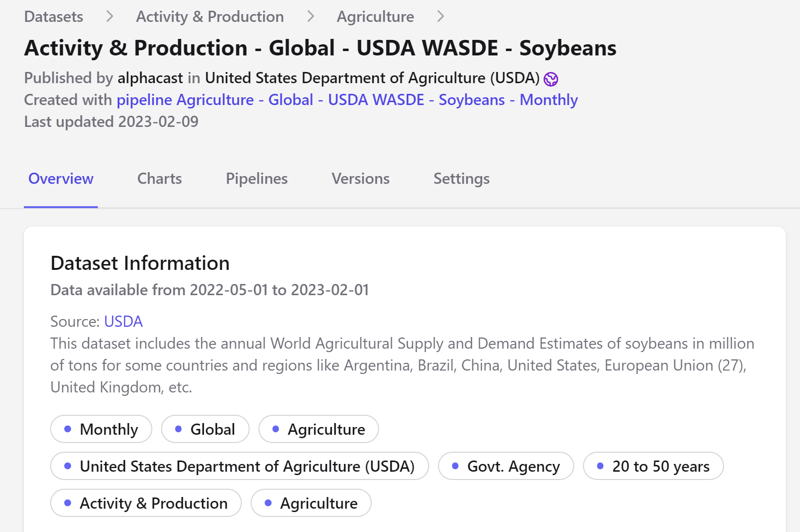Select the Activity & Production tag

tap(146, 503)
